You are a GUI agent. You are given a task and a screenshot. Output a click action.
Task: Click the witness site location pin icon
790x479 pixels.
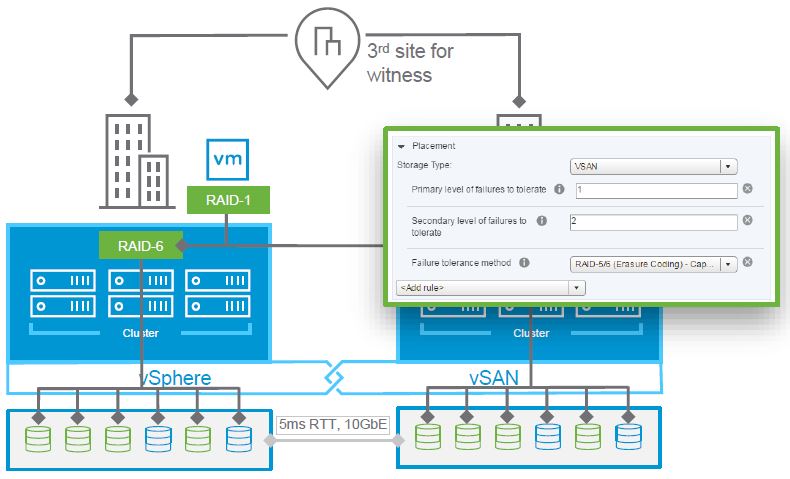(x=327, y=48)
